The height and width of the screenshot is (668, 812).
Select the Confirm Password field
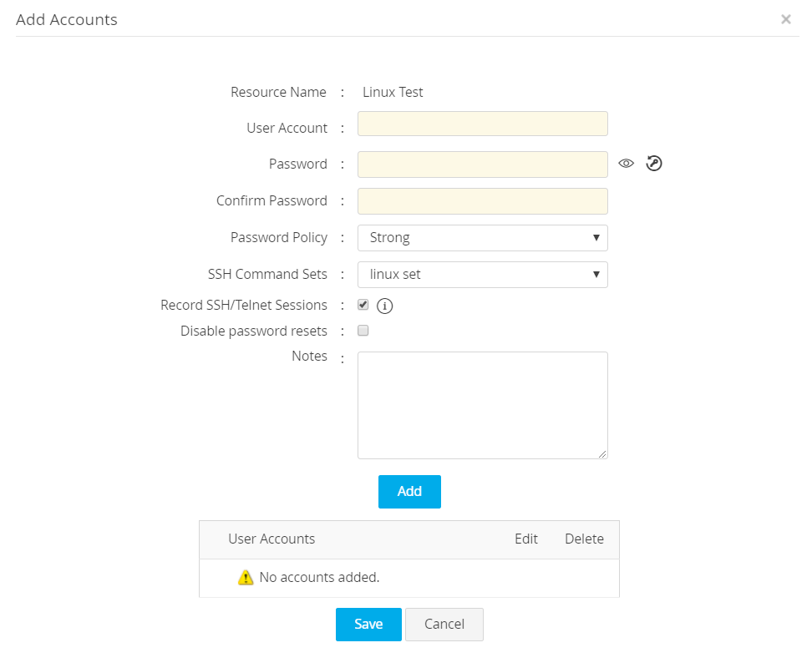(482, 201)
